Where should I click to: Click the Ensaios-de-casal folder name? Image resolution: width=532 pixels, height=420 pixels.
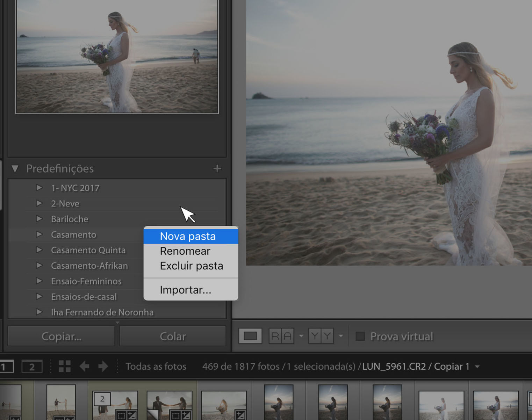[x=84, y=297]
